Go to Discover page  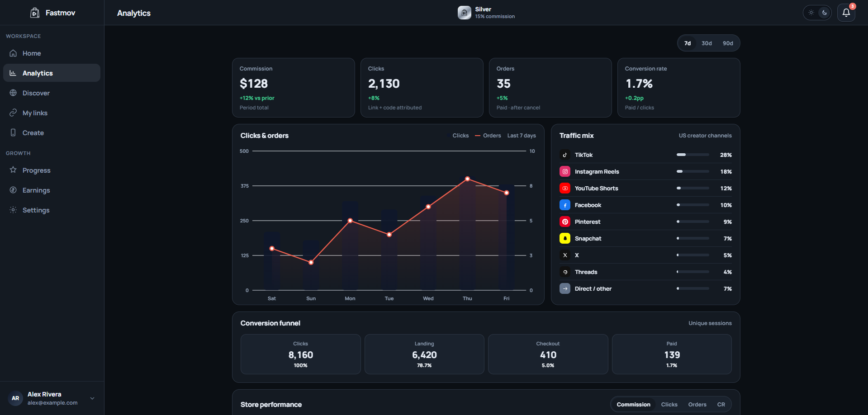[52, 93]
